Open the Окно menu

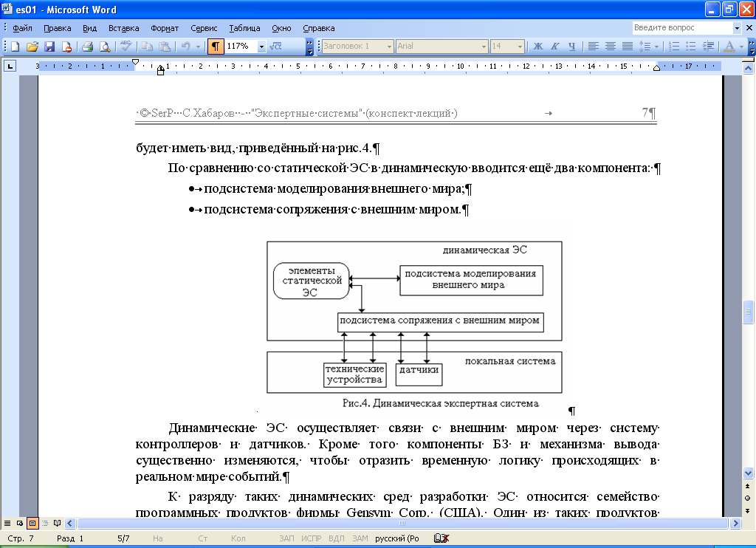pyautogui.click(x=281, y=28)
